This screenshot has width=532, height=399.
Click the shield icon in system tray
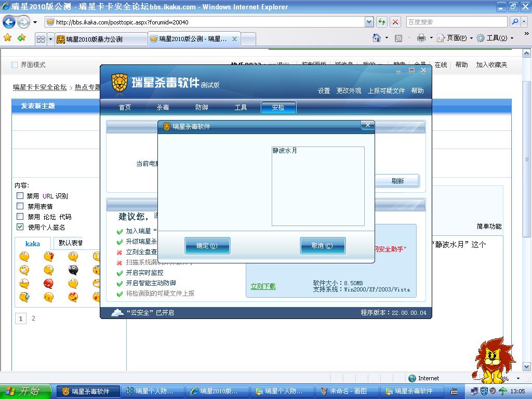tap(484, 391)
